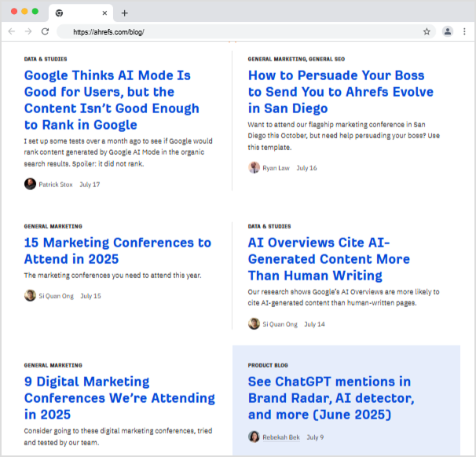The height and width of the screenshot is (457, 476).
Task: Open '9 Digital Marketing Conferences We're Attending' article
Action: (119, 398)
